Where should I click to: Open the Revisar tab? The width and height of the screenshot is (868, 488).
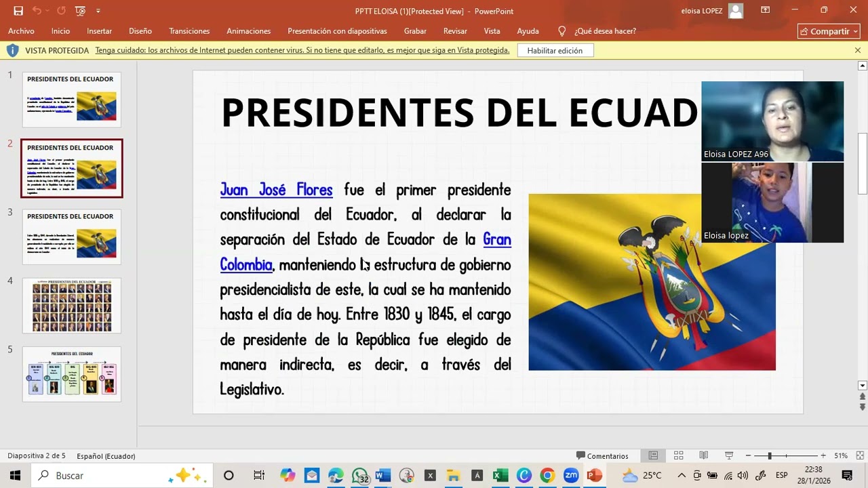coord(455,31)
